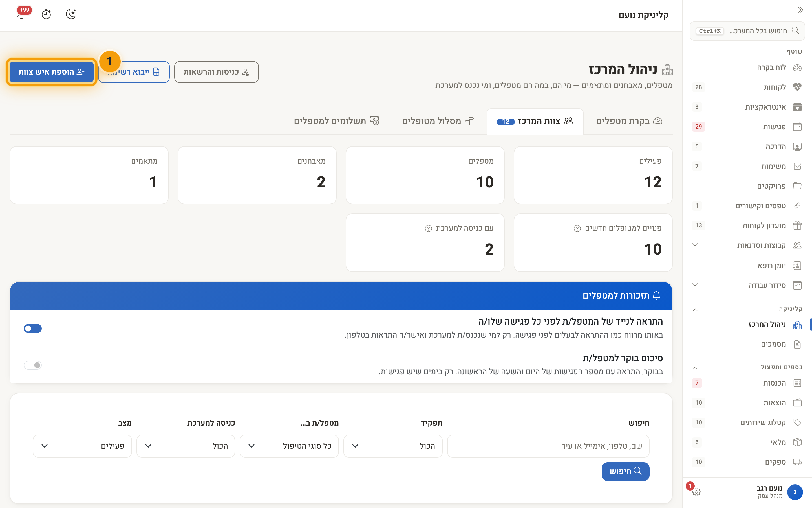The height and width of the screenshot is (508, 812).
Task: Focus the global search field with Ctrl+K
Action: click(747, 31)
